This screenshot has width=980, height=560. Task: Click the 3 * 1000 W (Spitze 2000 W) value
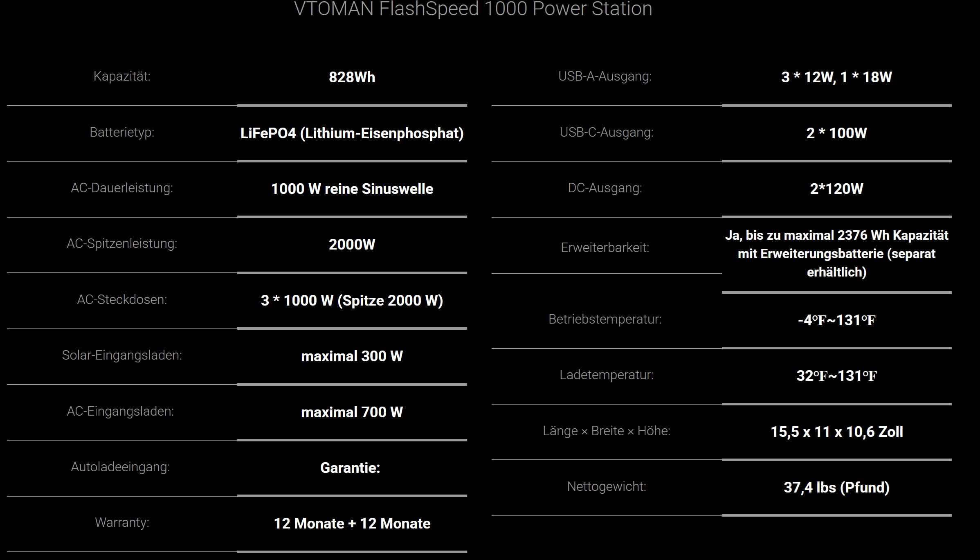pyautogui.click(x=352, y=301)
